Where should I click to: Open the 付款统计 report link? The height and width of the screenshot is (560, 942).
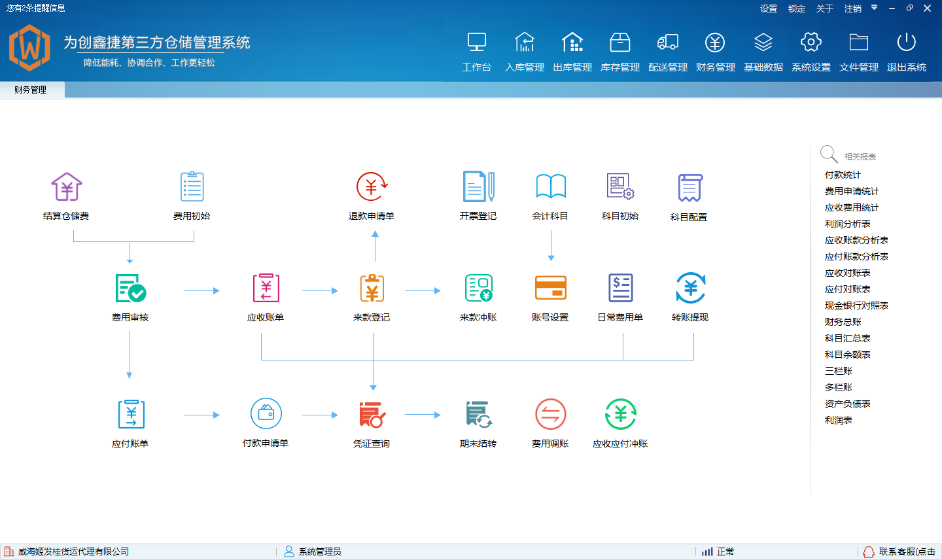pyautogui.click(x=843, y=175)
